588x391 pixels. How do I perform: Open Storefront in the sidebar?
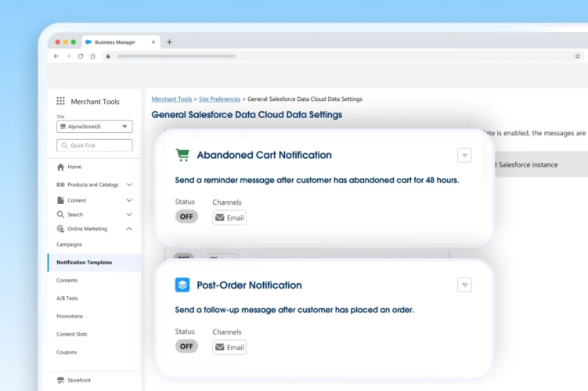79,380
